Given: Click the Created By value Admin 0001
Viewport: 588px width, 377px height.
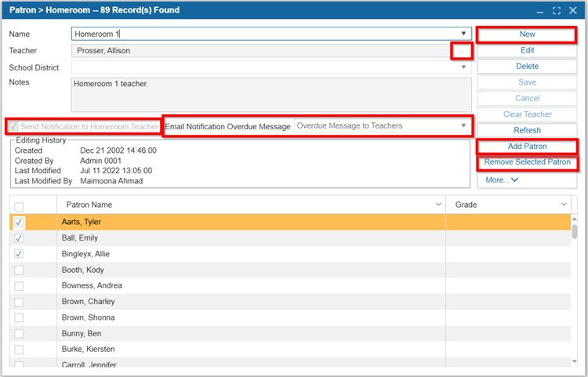Looking at the screenshot, I should point(100,161).
